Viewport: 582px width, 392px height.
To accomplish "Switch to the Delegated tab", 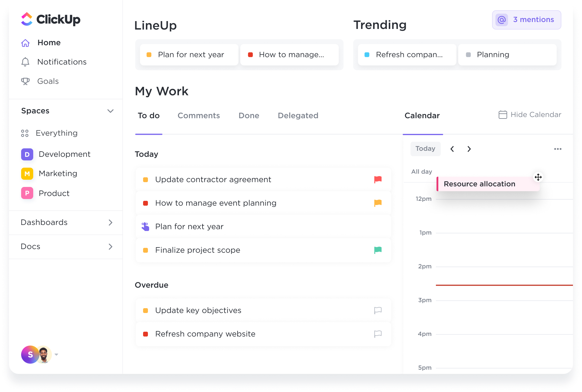I will (x=298, y=115).
